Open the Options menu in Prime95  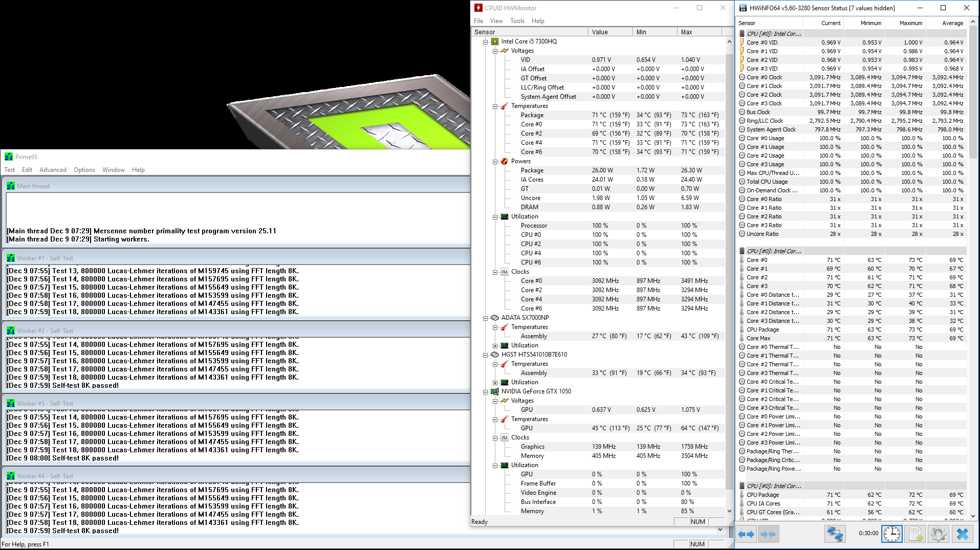coord(84,170)
